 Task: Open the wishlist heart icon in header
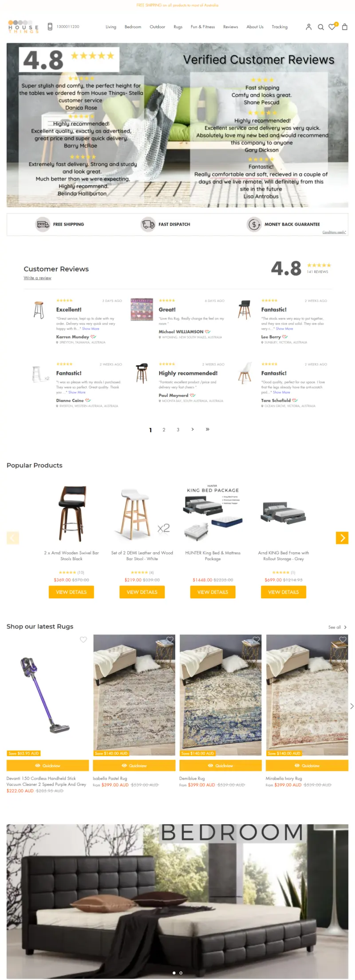click(x=332, y=27)
